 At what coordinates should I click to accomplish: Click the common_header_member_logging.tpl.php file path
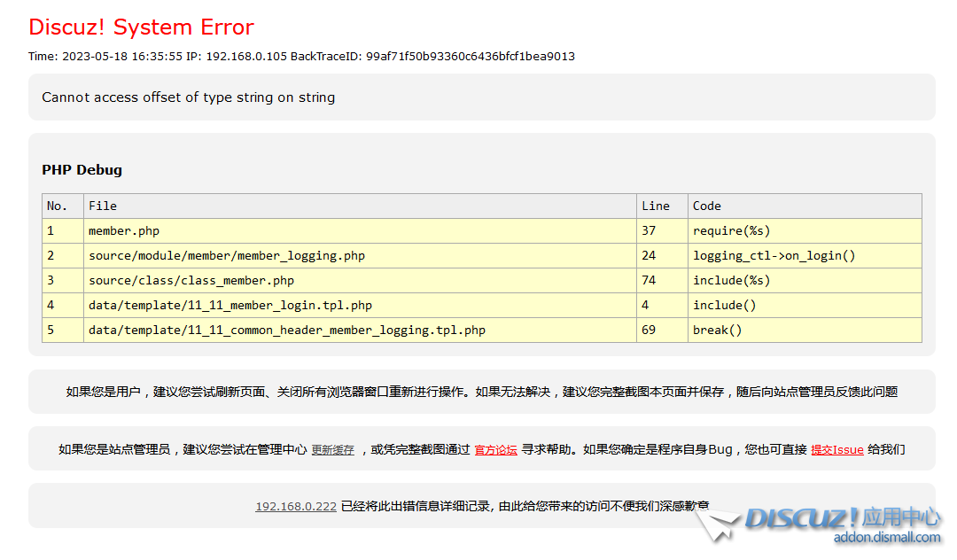pyautogui.click(x=286, y=330)
